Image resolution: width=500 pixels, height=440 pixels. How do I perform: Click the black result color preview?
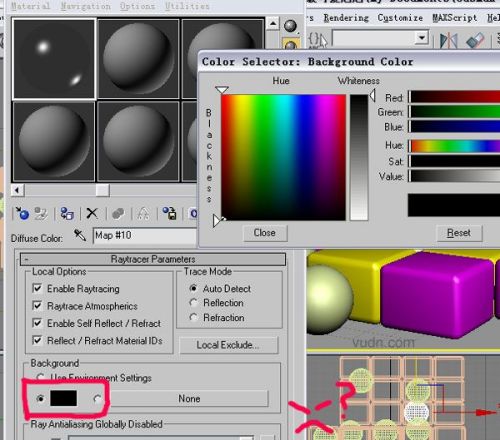pos(454,204)
